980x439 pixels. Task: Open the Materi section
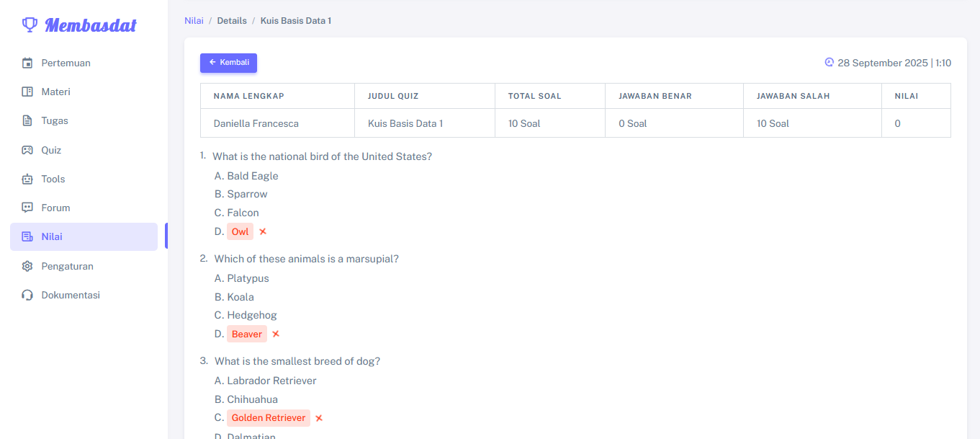84,92
